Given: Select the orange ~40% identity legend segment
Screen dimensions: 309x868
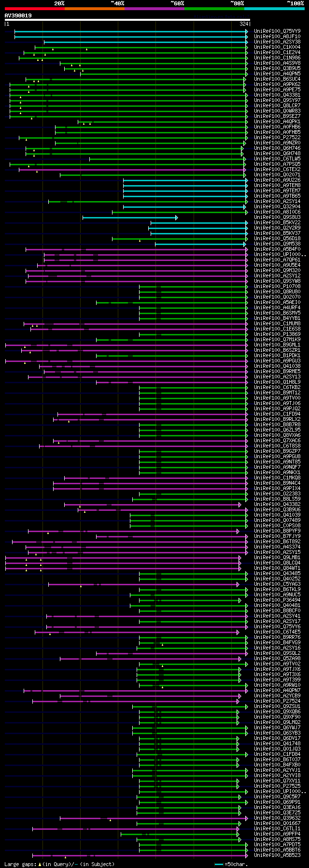Looking at the screenshot, I should 95,9.
